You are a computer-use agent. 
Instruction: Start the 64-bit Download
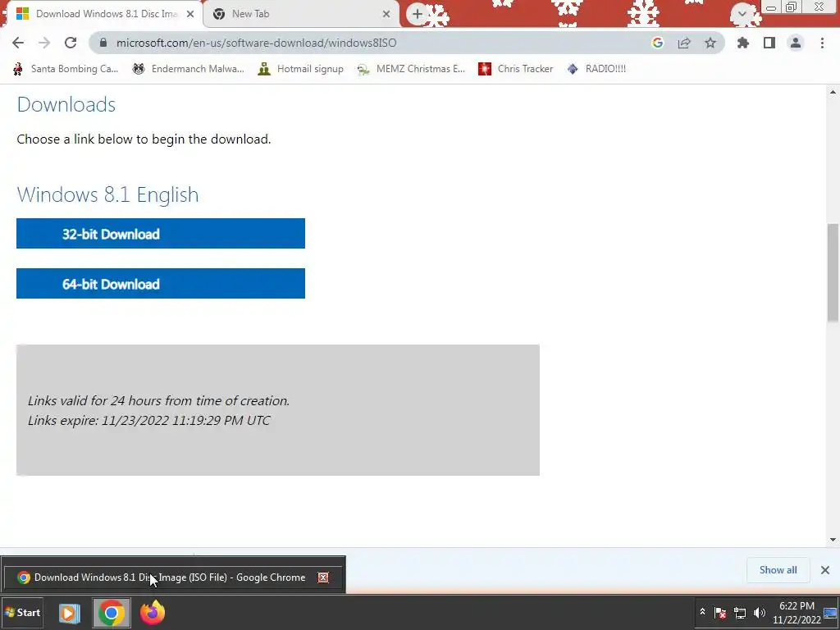click(x=161, y=283)
